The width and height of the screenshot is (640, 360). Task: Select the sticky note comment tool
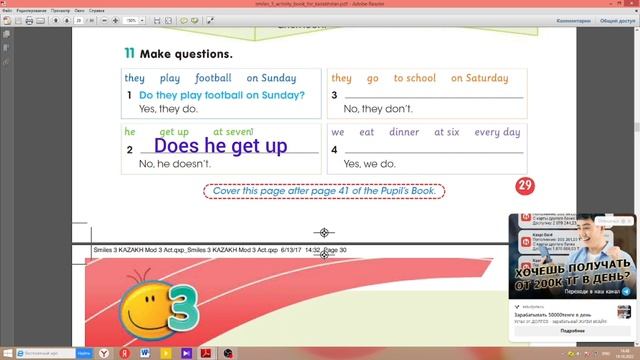[184, 20]
